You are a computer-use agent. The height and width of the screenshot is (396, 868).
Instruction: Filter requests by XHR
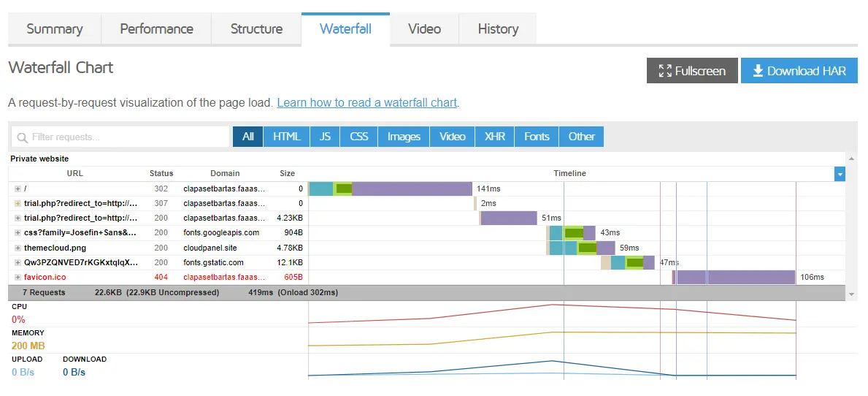(494, 137)
